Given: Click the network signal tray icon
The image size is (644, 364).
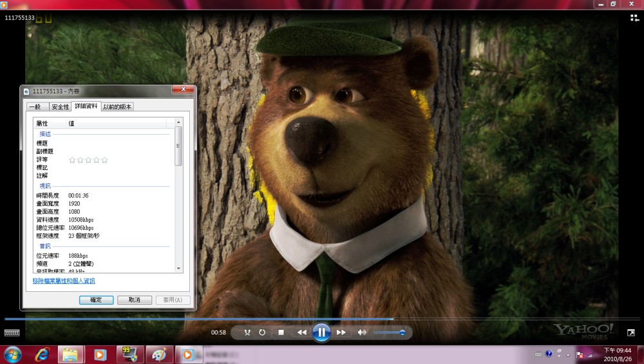Looking at the screenshot, I should 591,354.
